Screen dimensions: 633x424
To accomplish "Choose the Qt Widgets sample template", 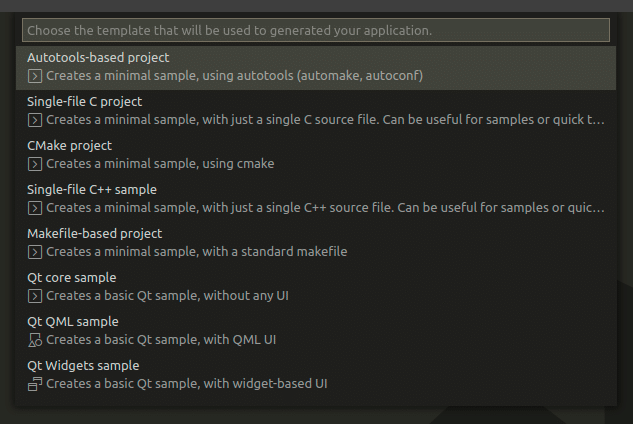I will click(x=83, y=365).
